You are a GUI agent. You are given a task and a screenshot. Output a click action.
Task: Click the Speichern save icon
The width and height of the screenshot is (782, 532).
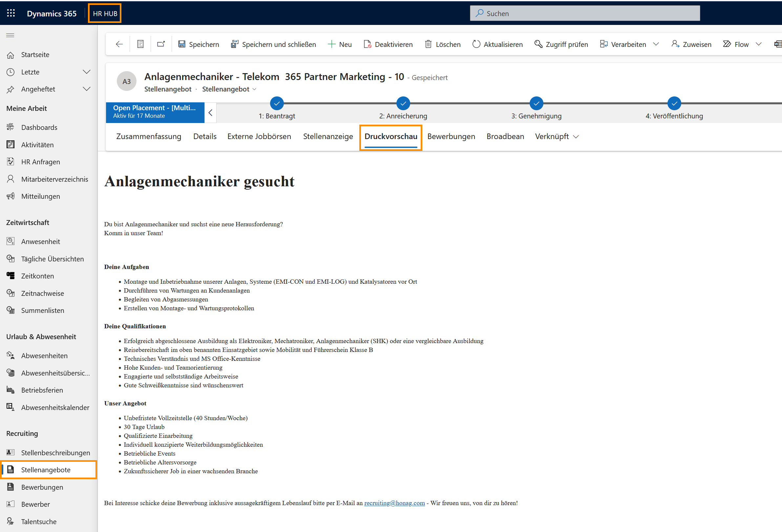[182, 44]
